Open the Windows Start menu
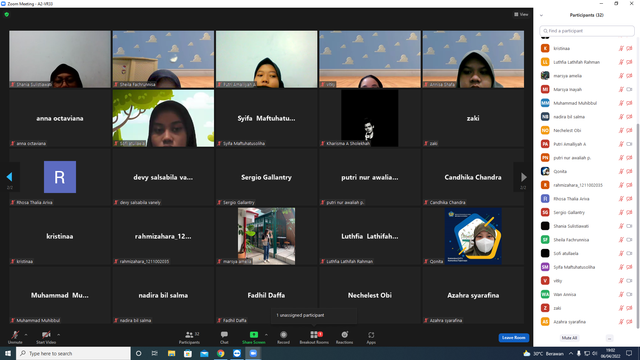The image size is (640, 360). coord(8,353)
